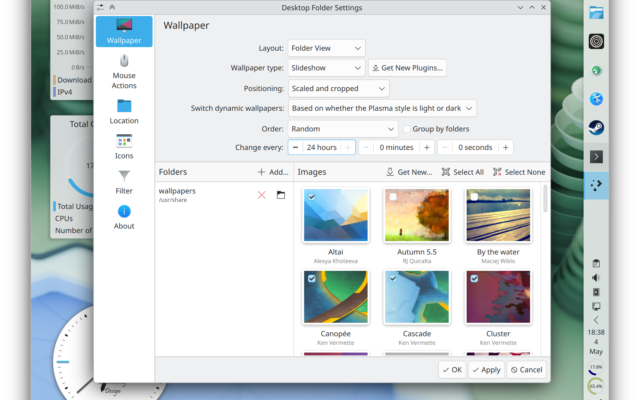Expand hidden tray icons arrow

click(x=596, y=320)
